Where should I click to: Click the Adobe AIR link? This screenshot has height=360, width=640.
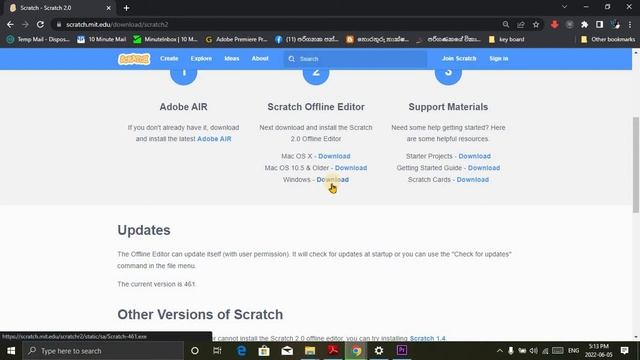pos(214,139)
